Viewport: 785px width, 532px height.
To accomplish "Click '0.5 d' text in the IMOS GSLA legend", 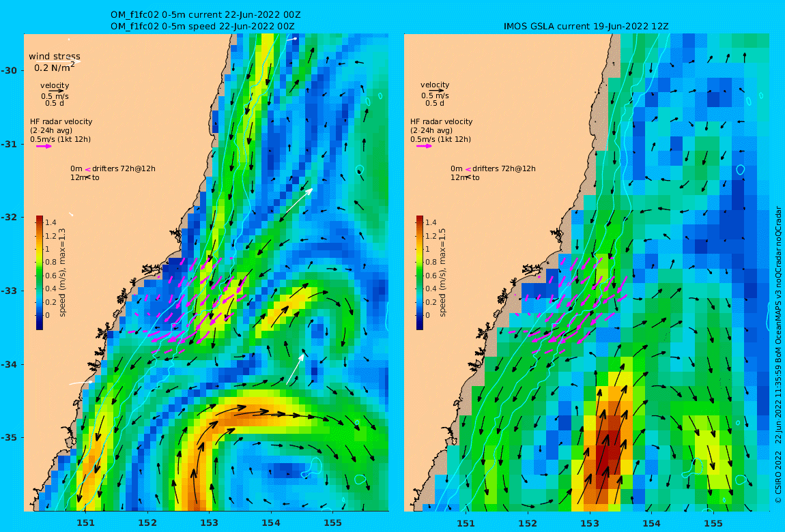I will point(435,103).
